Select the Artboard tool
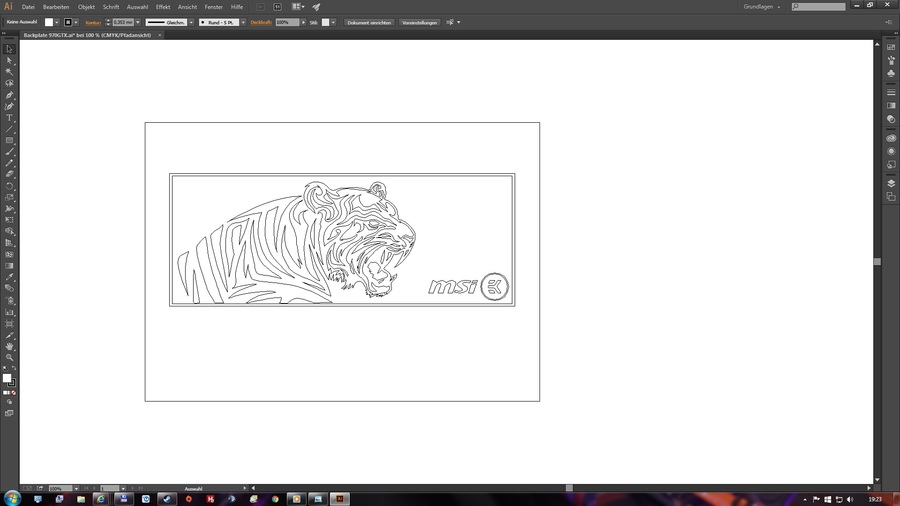Viewport: 900px width, 506px height. (x=9, y=324)
